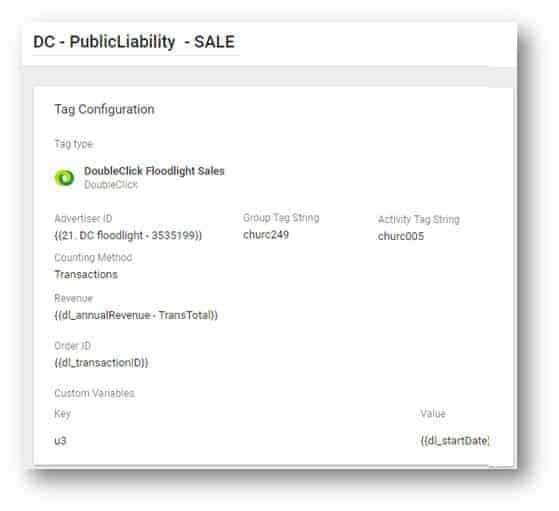Click the Order ID variable dl_transactionID
Screen dimensions: 559x511
click(x=101, y=363)
